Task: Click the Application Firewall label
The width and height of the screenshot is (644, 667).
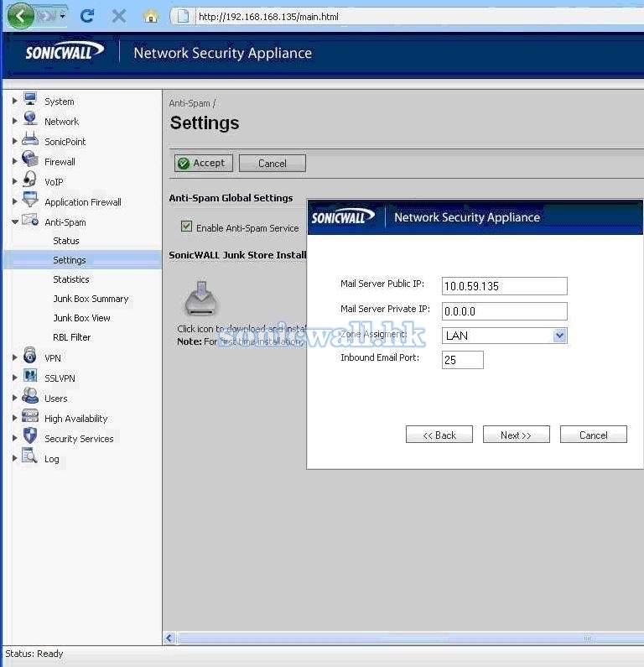Action: [83, 202]
